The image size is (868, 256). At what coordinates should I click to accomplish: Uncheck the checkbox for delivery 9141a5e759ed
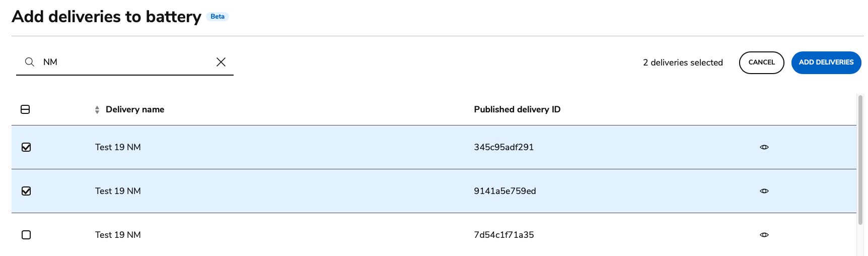click(26, 191)
